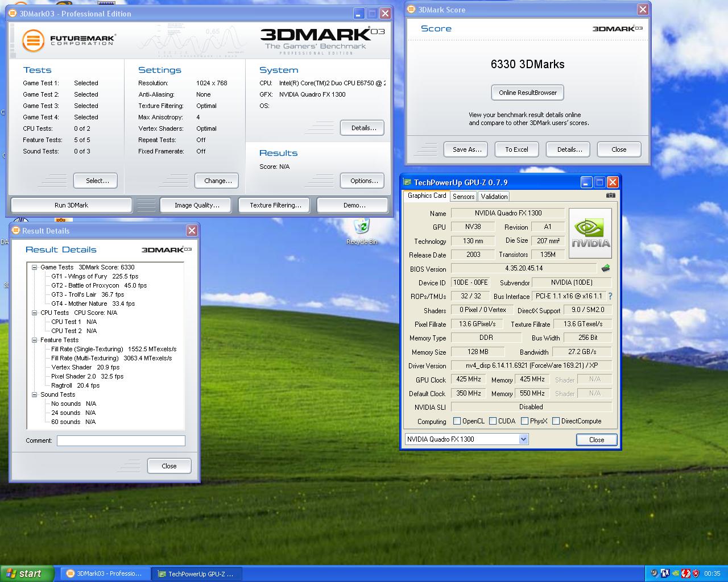Viewport: 728px width, 582px height.
Task: Click Close button in 3DMark Score window
Action: (x=619, y=149)
